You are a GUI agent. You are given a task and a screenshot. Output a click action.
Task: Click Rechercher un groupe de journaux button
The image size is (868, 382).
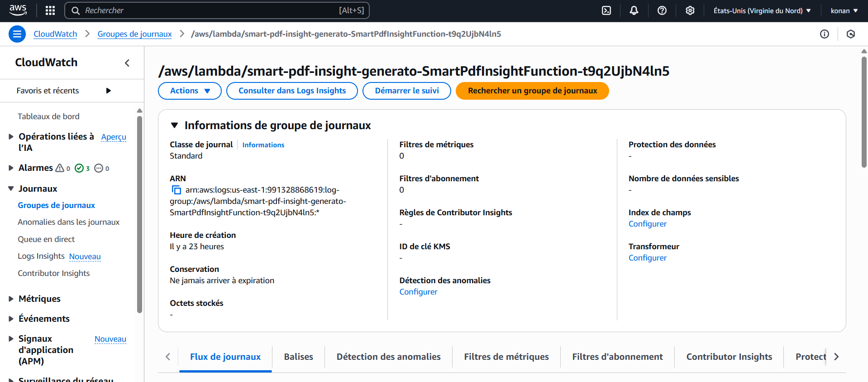tap(532, 91)
